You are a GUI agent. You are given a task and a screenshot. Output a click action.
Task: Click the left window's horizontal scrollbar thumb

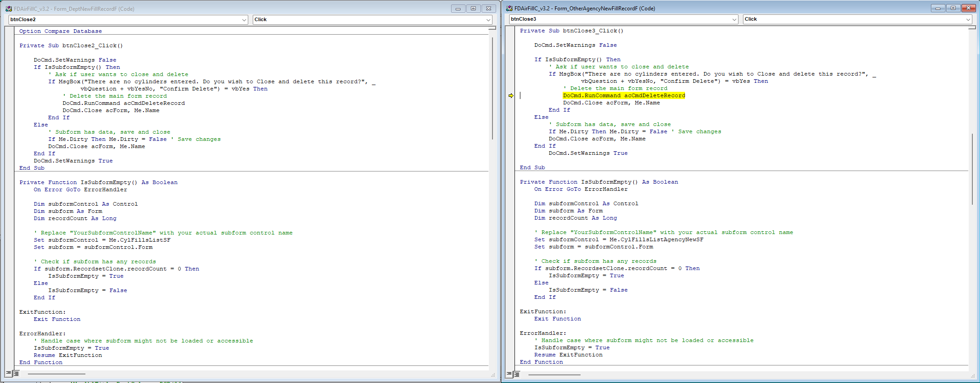pyautogui.click(x=56, y=374)
